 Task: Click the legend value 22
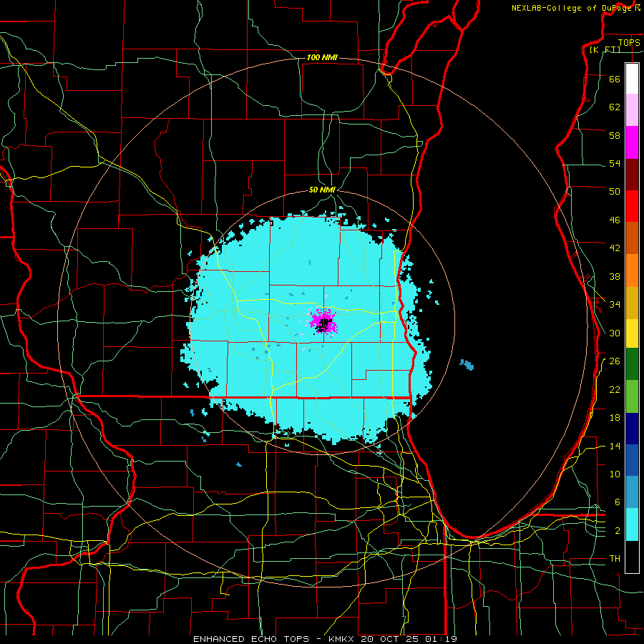click(x=615, y=389)
